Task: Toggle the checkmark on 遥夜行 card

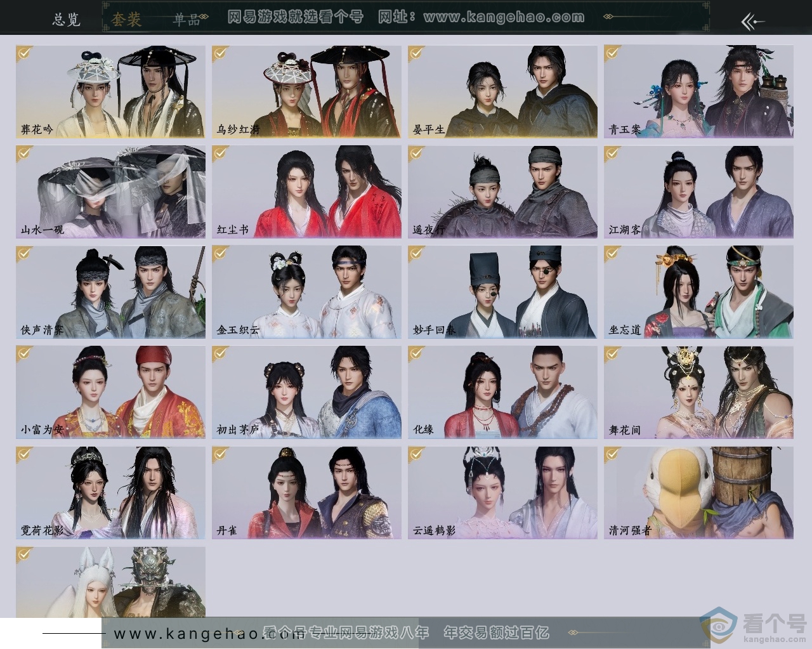Action: click(x=417, y=153)
